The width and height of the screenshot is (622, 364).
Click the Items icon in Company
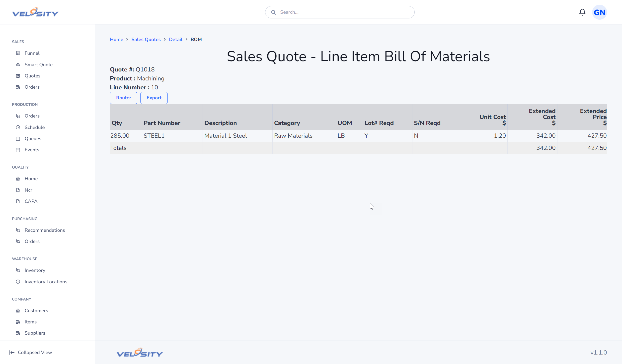[18, 322]
